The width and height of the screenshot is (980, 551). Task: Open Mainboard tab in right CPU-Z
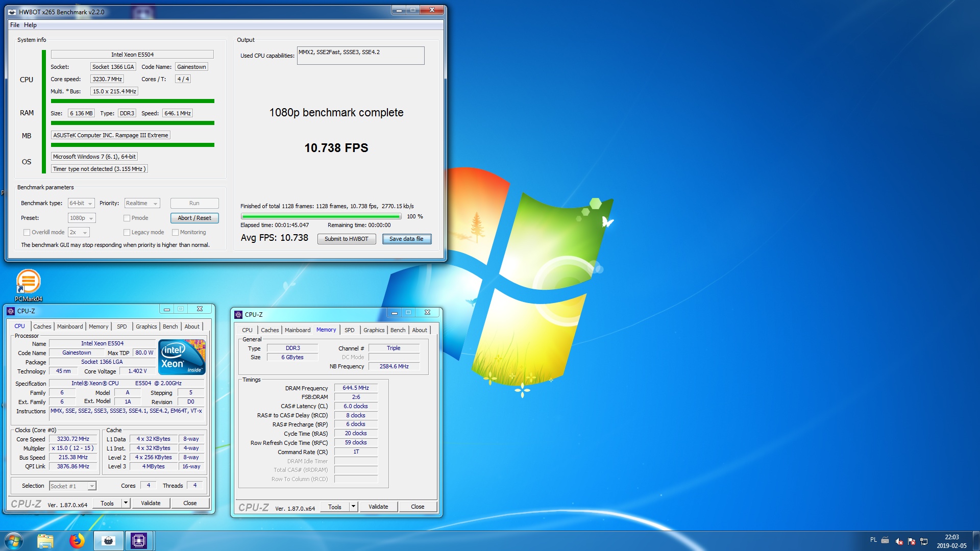pos(298,330)
